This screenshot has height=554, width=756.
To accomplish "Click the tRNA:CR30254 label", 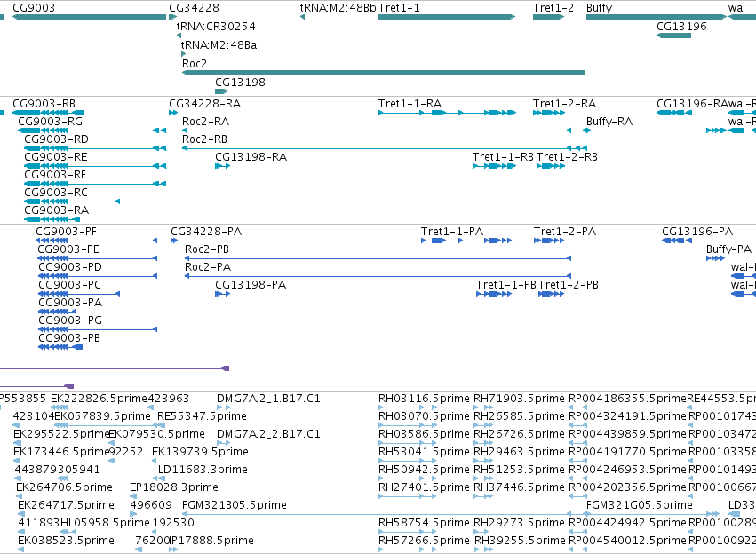I will click(x=216, y=26).
